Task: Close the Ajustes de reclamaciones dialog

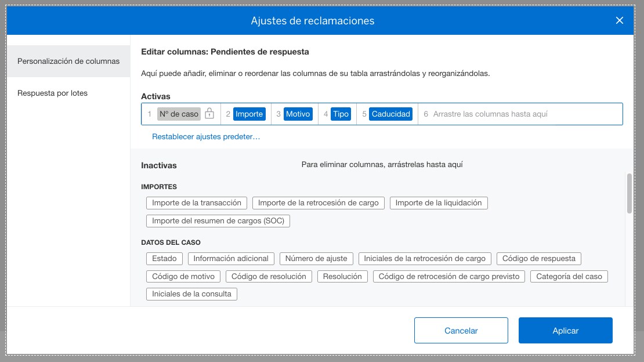Action: 619,21
